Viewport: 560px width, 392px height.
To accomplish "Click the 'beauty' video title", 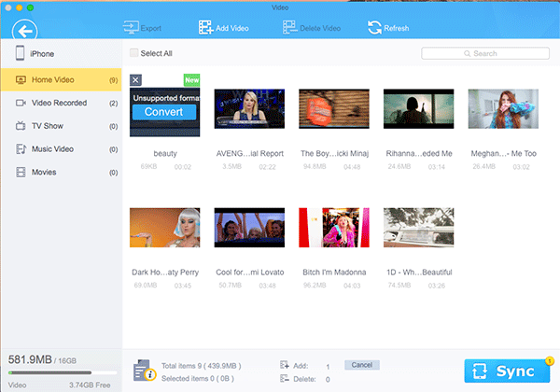I will point(165,153).
